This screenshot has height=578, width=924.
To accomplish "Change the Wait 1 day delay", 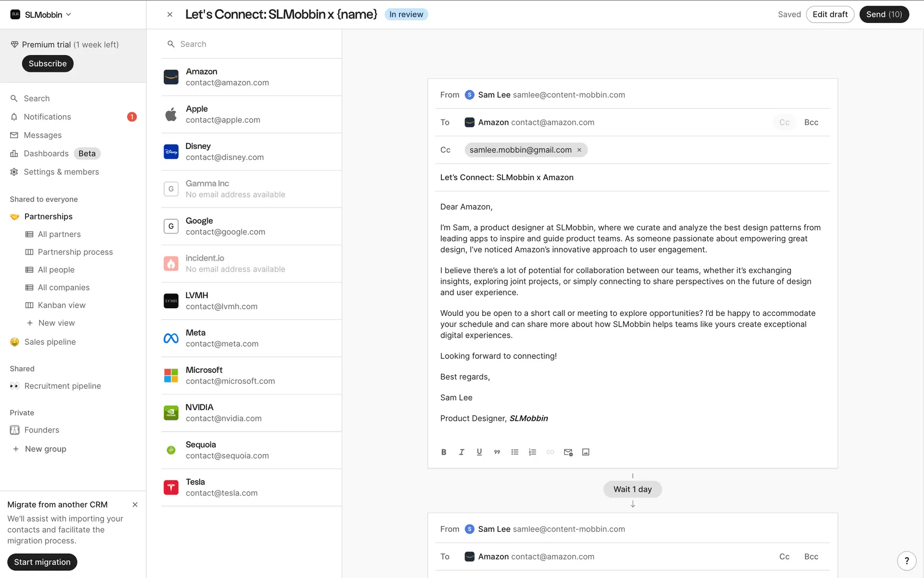I will 632,489.
